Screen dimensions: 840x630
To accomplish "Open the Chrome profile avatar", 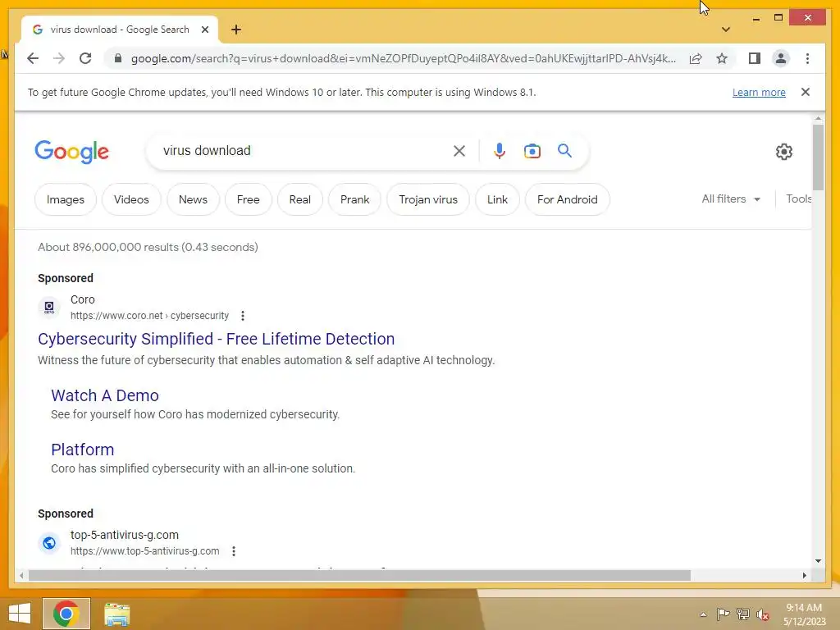I will [781, 58].
